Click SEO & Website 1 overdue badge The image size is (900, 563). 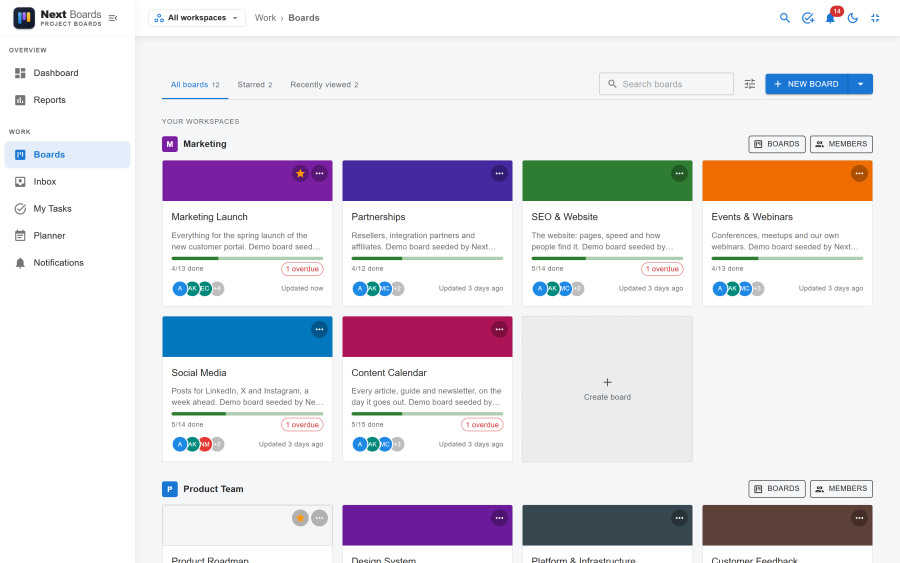[x=662, y=269]
